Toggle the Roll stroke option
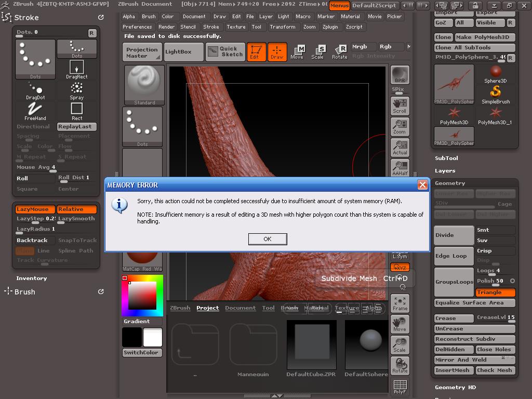The width and height of the screenshot is (532, 399). coord(35,179)
